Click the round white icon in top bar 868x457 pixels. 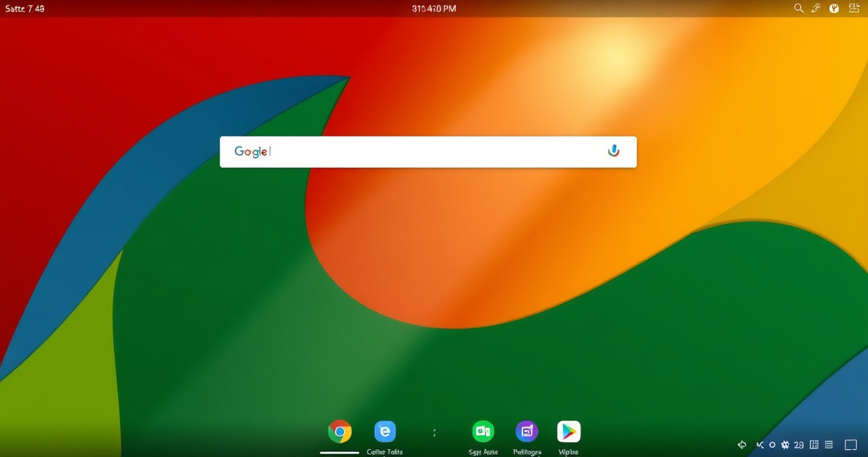click(x=834, y=9)
